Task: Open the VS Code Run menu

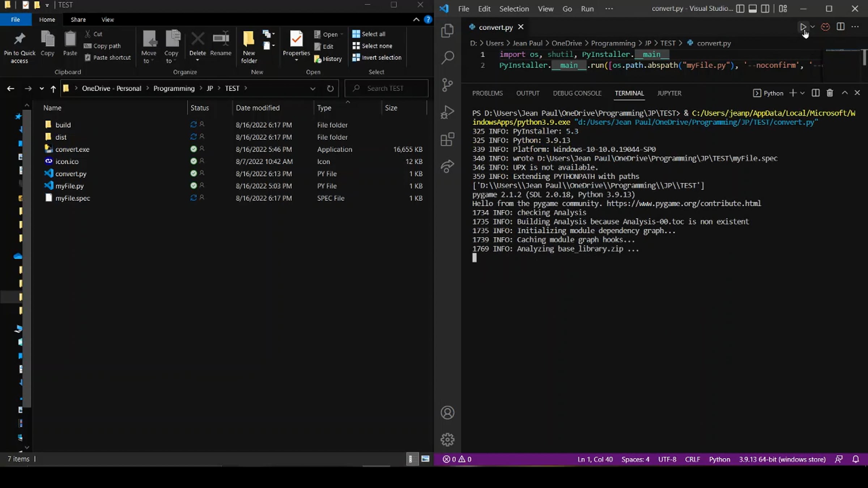Action: (x=587, y=9)
